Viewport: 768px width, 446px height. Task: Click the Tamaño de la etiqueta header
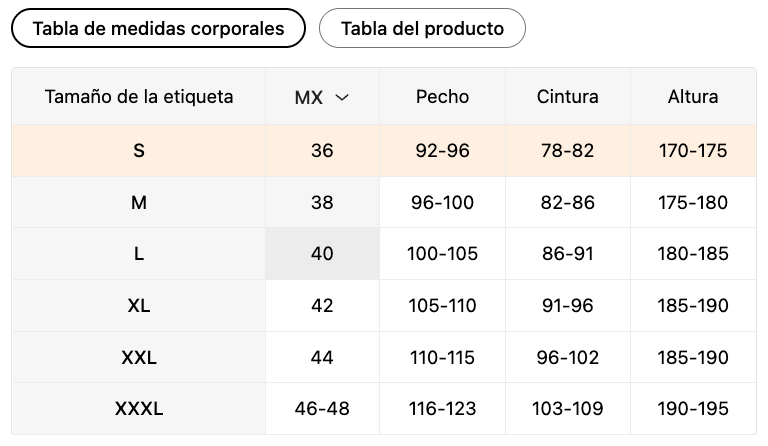[139, 97]
